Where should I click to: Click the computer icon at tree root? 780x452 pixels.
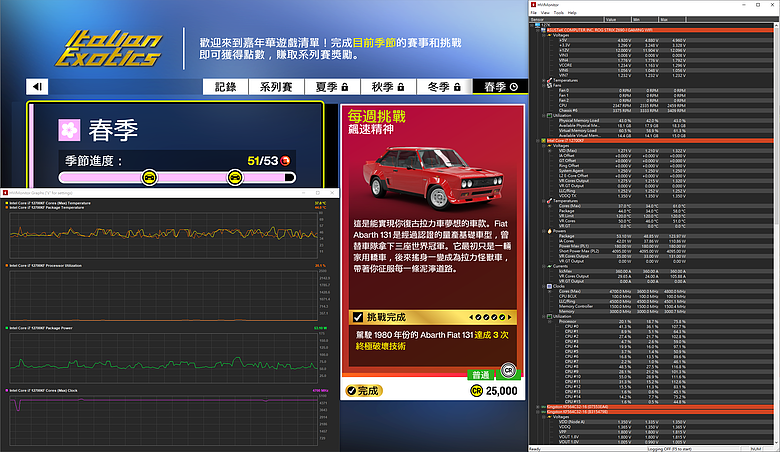coord(538,25)
